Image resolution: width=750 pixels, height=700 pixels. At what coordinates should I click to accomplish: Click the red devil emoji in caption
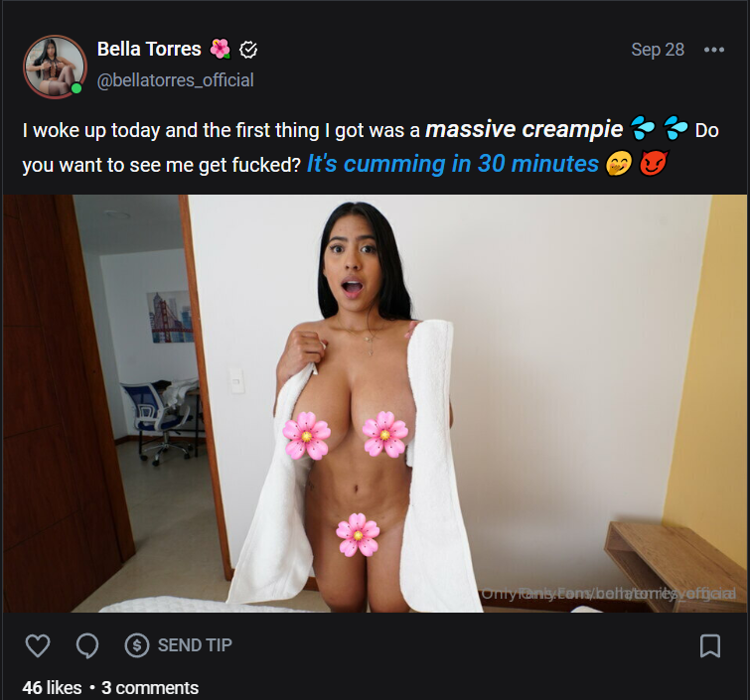pos(652,164)
